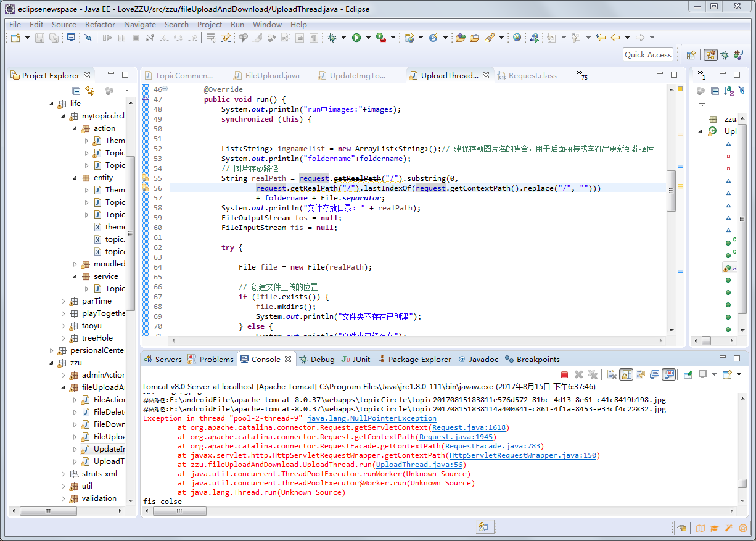Toggle Show Console When Standard Error Changes
The image size is (756, 541).
[668, 374]
